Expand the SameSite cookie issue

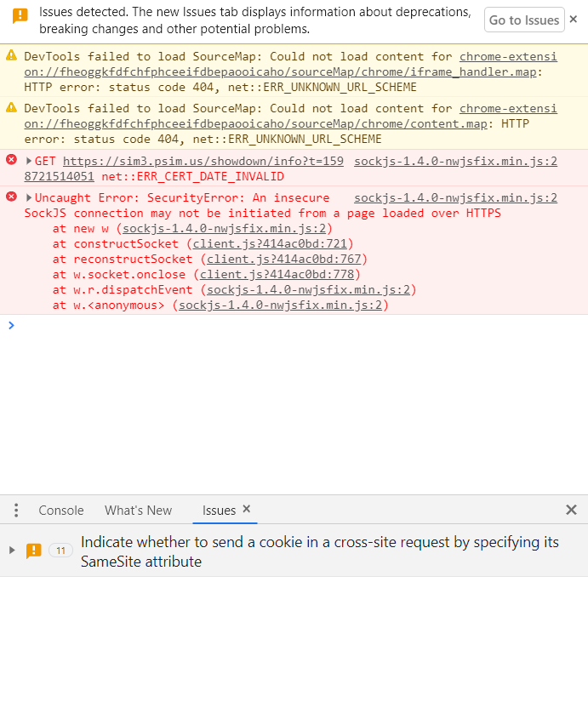[x=12, y=550]
